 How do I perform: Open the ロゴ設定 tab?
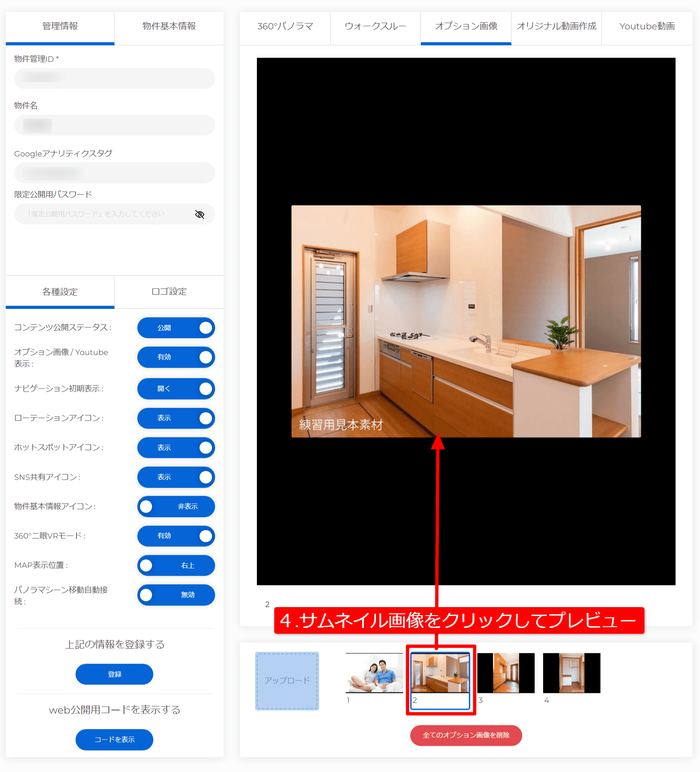(x=169, y=292)
